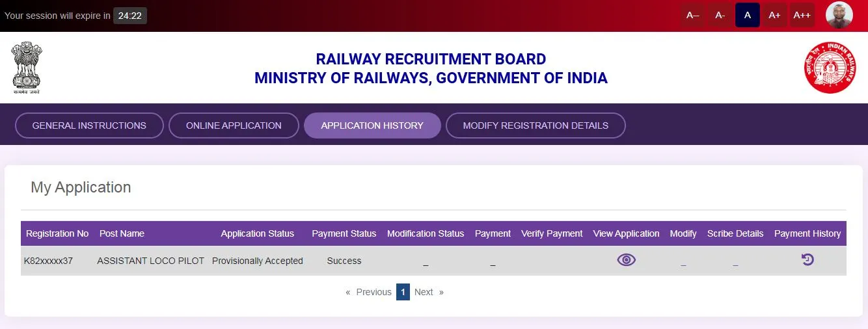868x329 pixels.
Task: Click the Payment Status column header
Action: point(344,233)
